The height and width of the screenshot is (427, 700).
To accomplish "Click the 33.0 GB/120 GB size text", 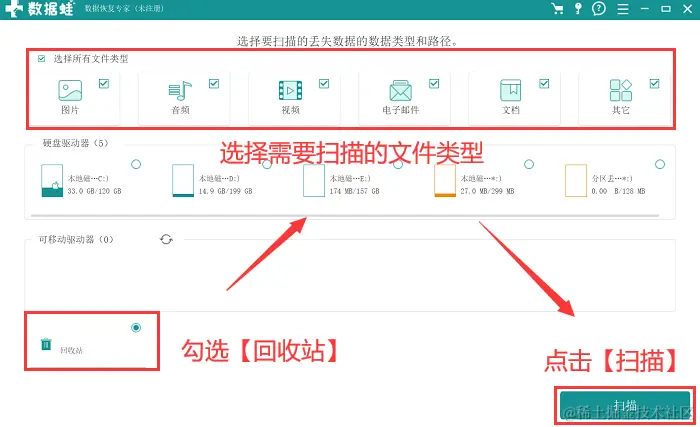I will pyautogui.click(x=94, y=191).
